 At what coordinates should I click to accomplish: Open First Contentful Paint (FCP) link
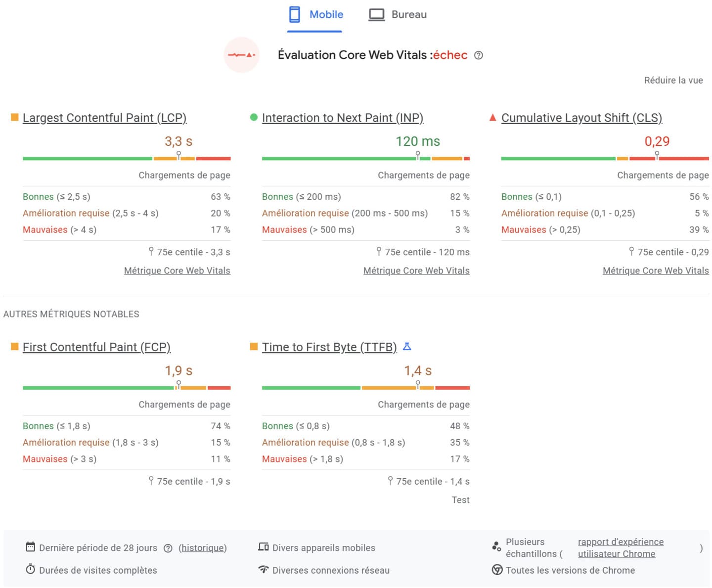click(x=96, y=347)
